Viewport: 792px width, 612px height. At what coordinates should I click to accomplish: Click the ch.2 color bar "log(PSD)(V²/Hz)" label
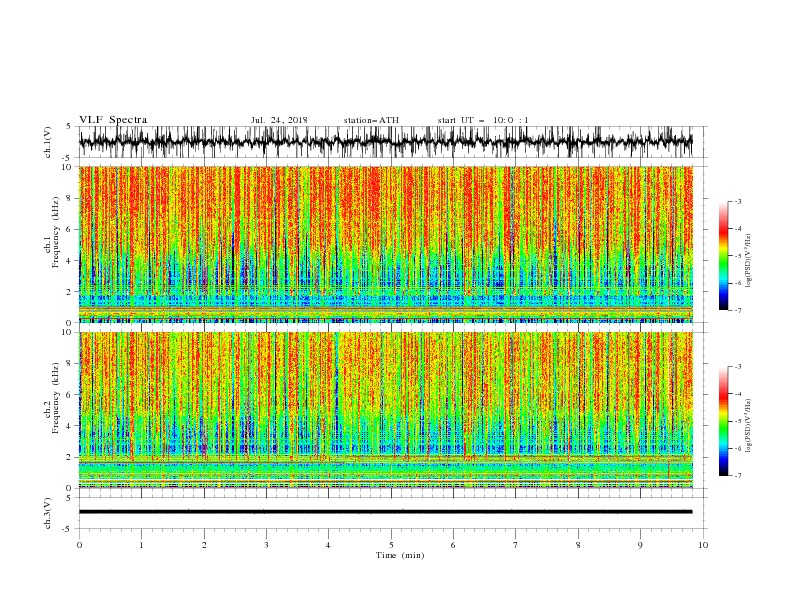(749, 425)
